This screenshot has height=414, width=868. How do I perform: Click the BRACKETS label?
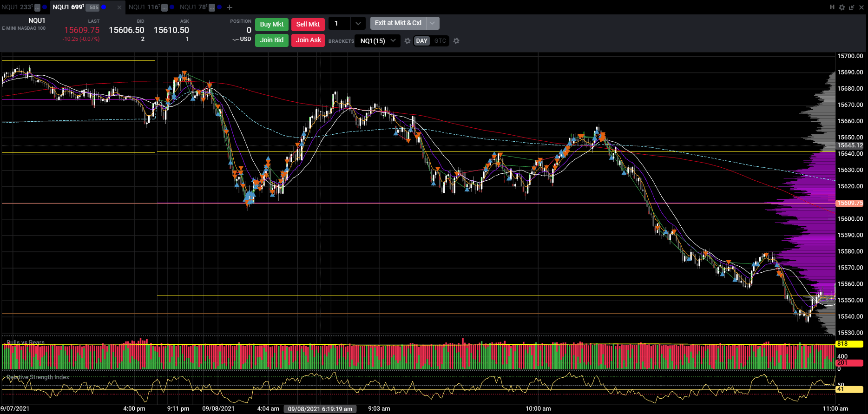(341, 41)
